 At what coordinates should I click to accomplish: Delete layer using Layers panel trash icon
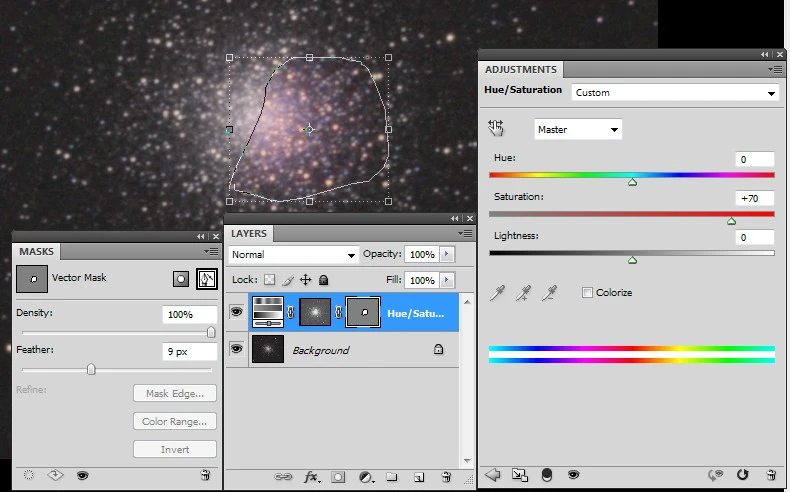pos(446,477)
